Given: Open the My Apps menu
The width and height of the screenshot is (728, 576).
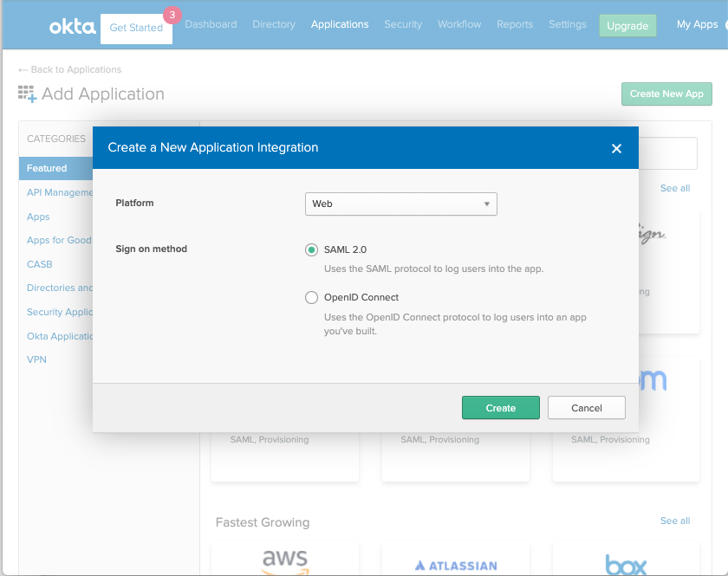Looking at the screenshot, I should [697, 24].
